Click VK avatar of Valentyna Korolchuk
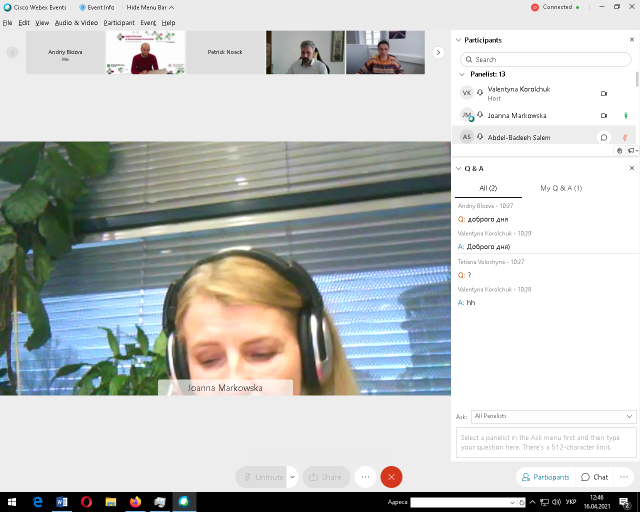This screenshot has height=512, width=640. 467,93
